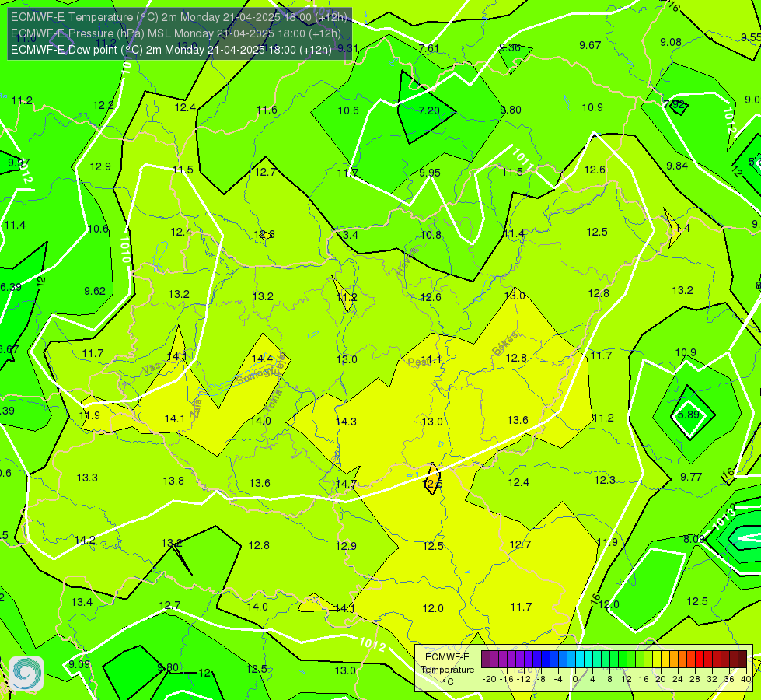
Task: Select the ECMWF-E Temperature 2m layer title
Action: (x=179, y=17)
